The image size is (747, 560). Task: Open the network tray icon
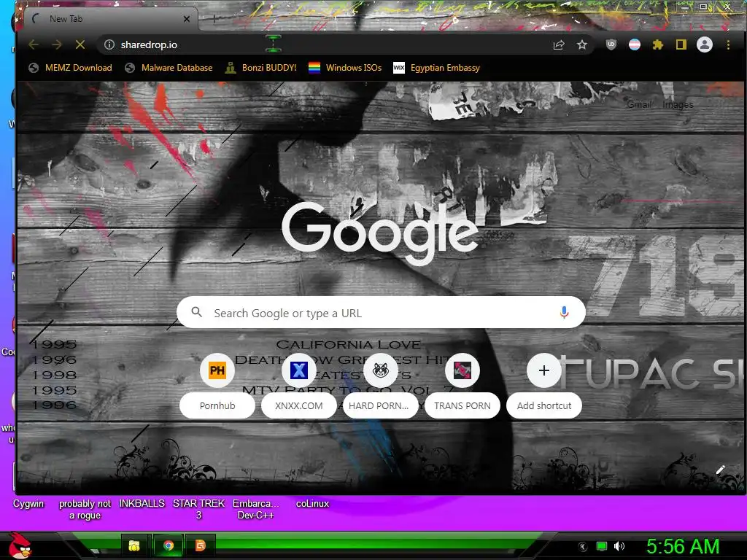click(x=602, y=547)
